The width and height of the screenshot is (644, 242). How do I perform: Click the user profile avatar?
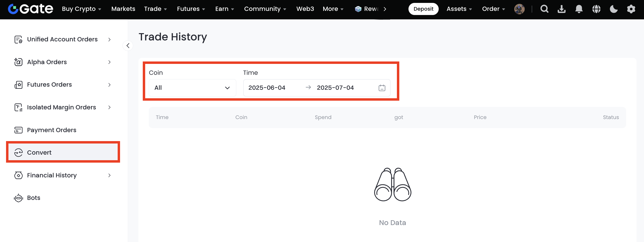(519, 9)
